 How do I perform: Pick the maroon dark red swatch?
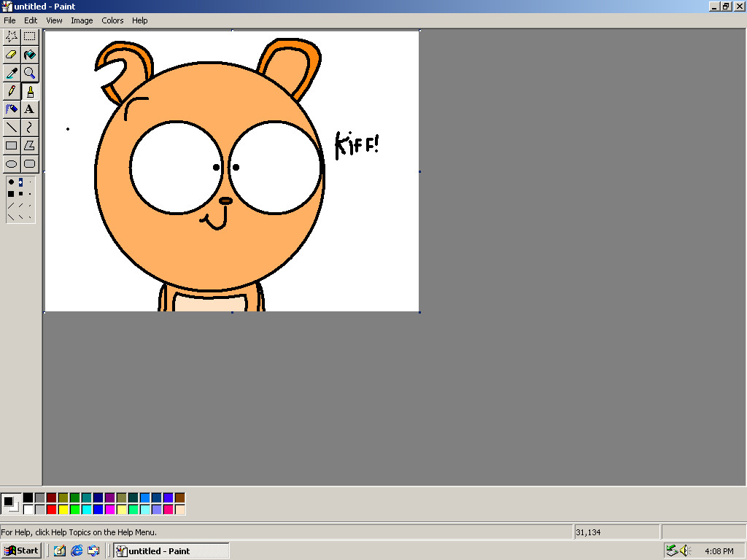[x=52, y=497]
